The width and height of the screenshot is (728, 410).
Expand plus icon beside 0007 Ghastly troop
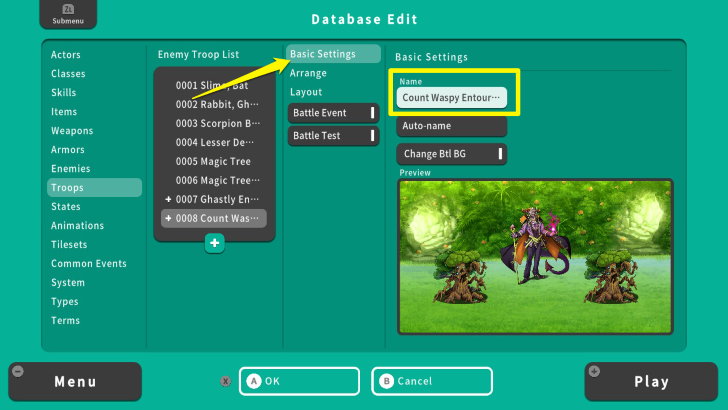coord(168,199)
